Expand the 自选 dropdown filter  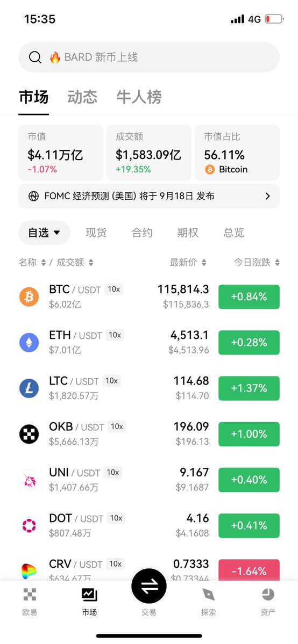tap(45, 233)
